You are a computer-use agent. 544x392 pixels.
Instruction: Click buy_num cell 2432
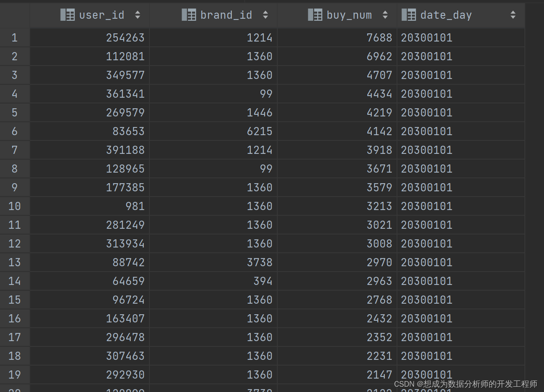click(337, 319)
